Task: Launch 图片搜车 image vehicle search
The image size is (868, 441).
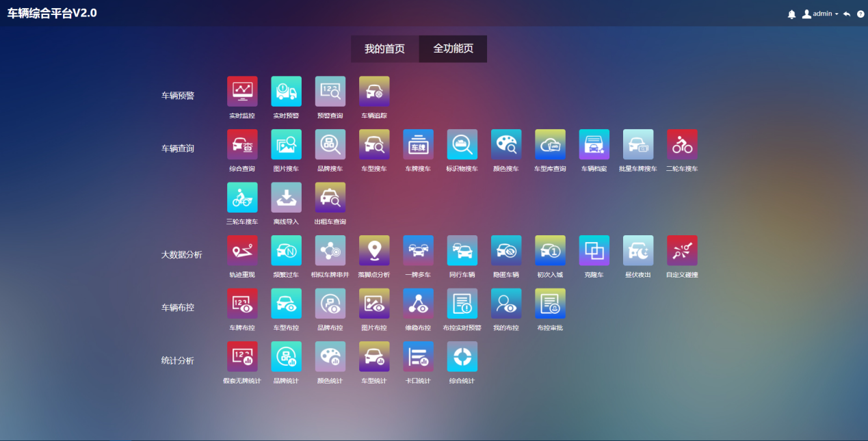Action: point(286,144)
